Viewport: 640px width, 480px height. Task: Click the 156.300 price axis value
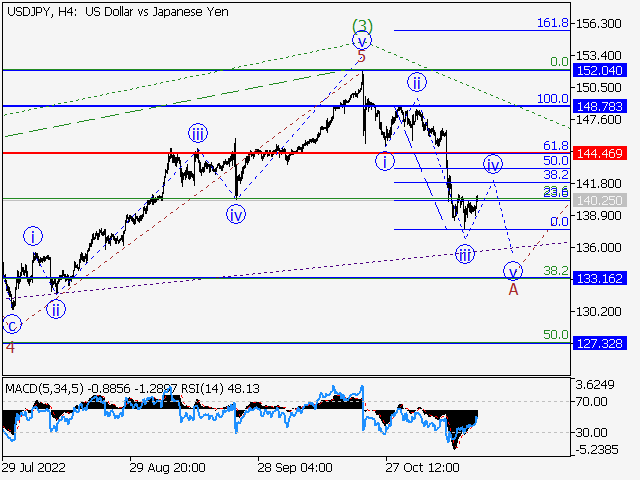598,24
